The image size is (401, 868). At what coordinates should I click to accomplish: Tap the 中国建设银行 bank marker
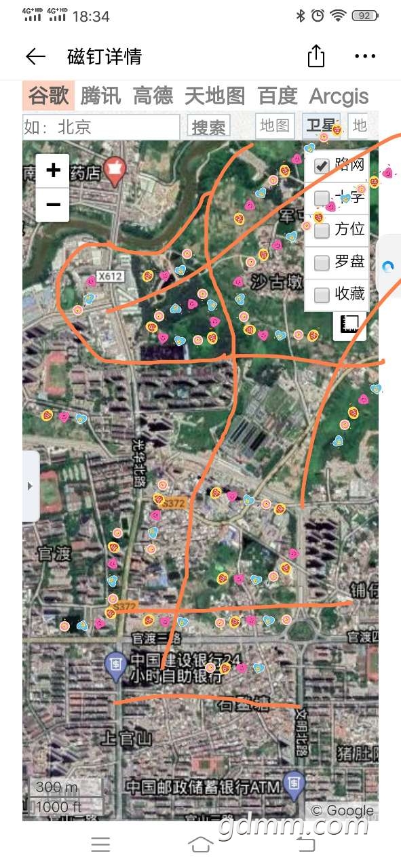(115, 665)
